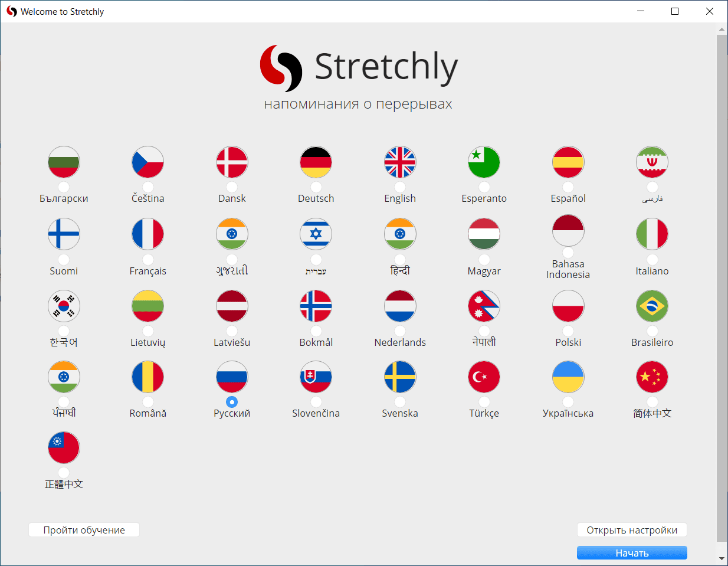Select the Svenska radio button

click(x=400, y=402)
